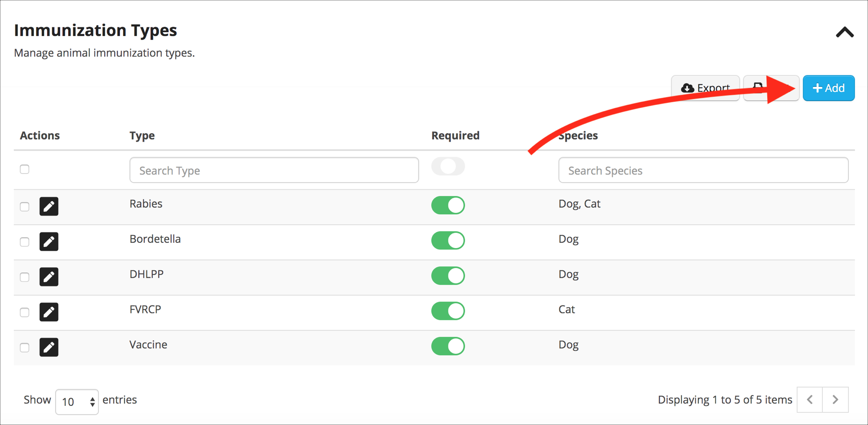
Task: Go to the previous page of entries
Action: click(x=810, y=399)
